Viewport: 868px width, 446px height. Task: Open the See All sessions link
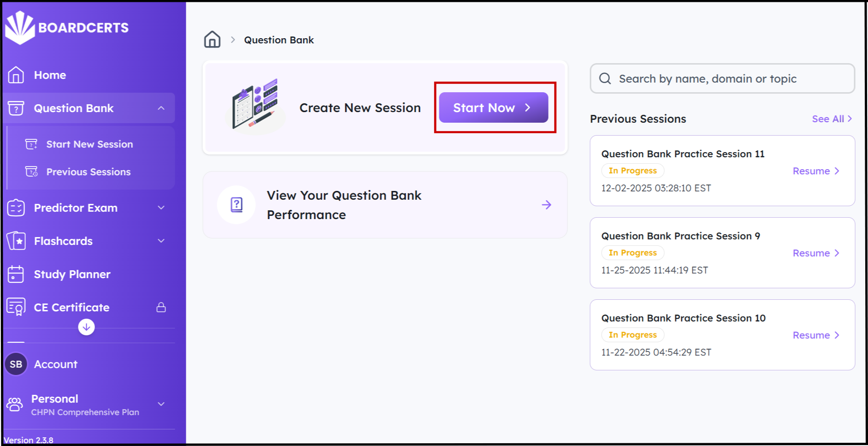pos(832,119)
